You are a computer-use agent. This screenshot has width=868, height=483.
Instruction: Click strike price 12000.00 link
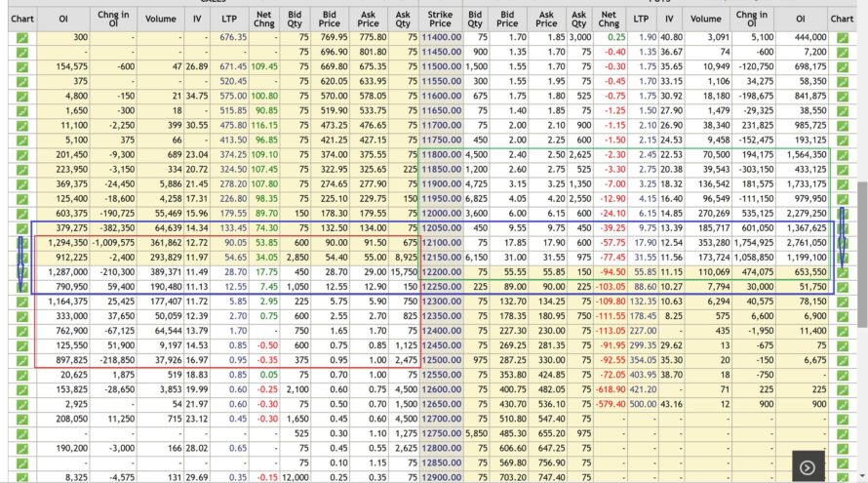pyautogui.click(x=441, y=214)
